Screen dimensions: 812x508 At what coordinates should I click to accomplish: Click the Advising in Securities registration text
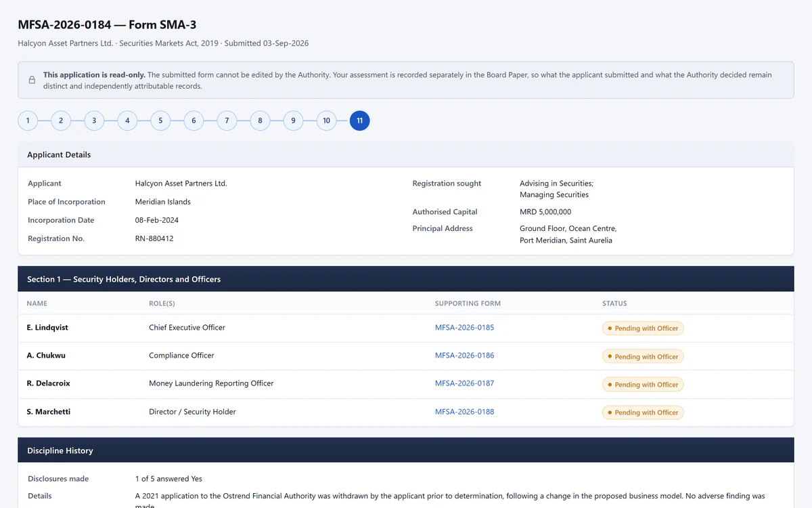556,184
